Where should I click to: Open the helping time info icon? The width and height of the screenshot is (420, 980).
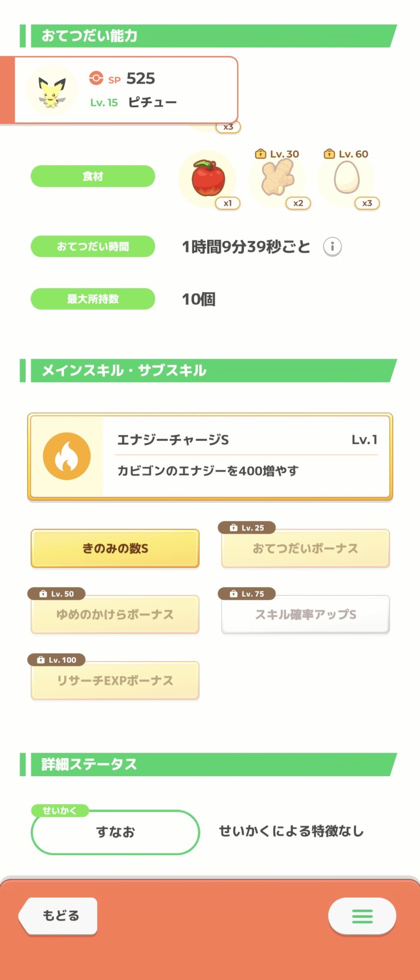pos(332,246)
